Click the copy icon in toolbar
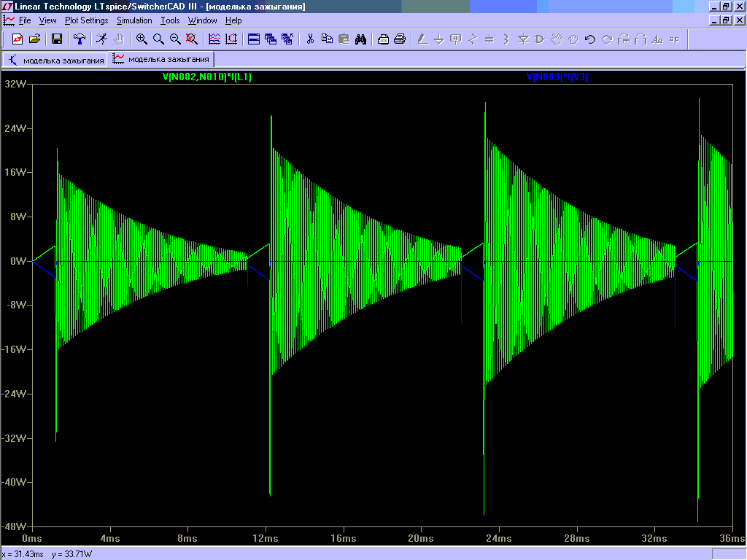Image resolution: width=747 pixels, height=560 pixels. pyautogui.click(x=327, y=39)
